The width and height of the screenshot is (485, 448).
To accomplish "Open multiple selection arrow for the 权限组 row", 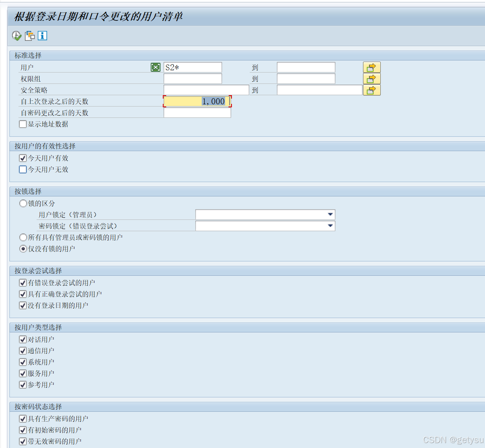I will [x=372, y=79].
